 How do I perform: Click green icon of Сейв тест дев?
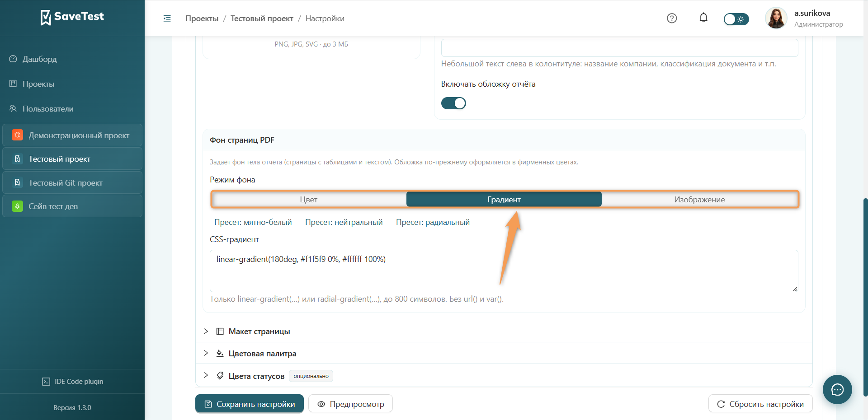coord(17,206)
